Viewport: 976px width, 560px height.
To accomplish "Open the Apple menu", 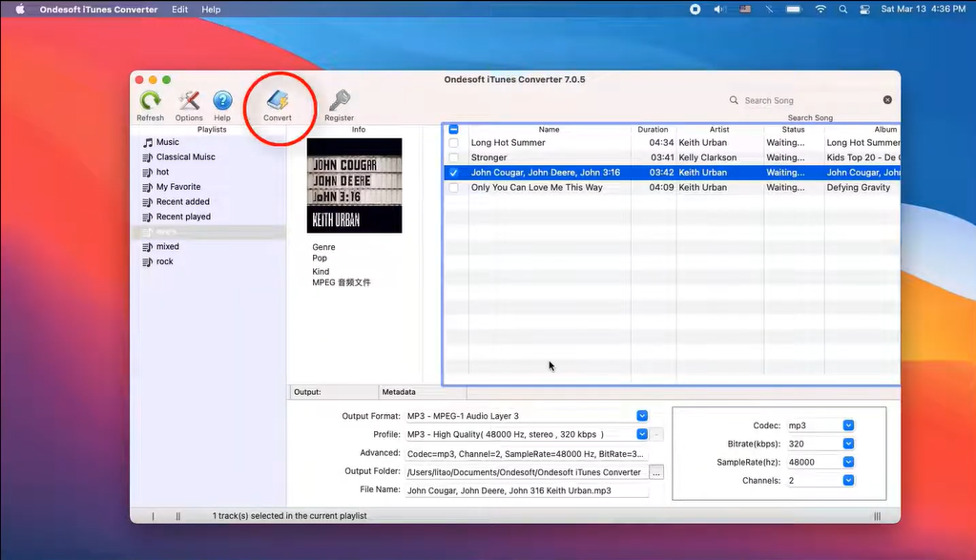I will (20, 10).
